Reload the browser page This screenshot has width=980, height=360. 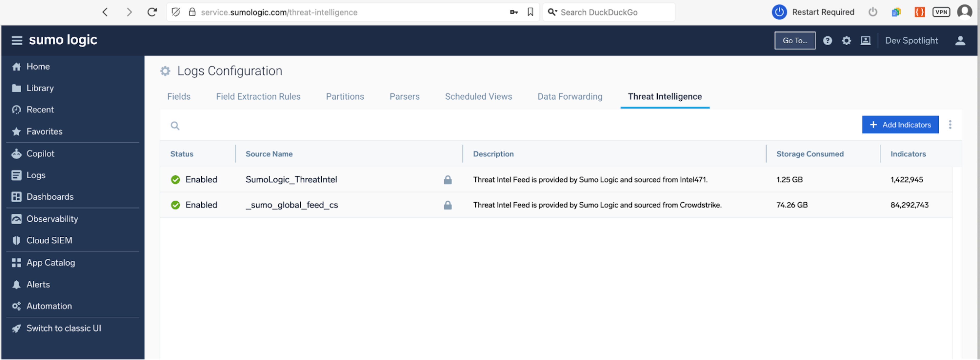tap(152, 12)
